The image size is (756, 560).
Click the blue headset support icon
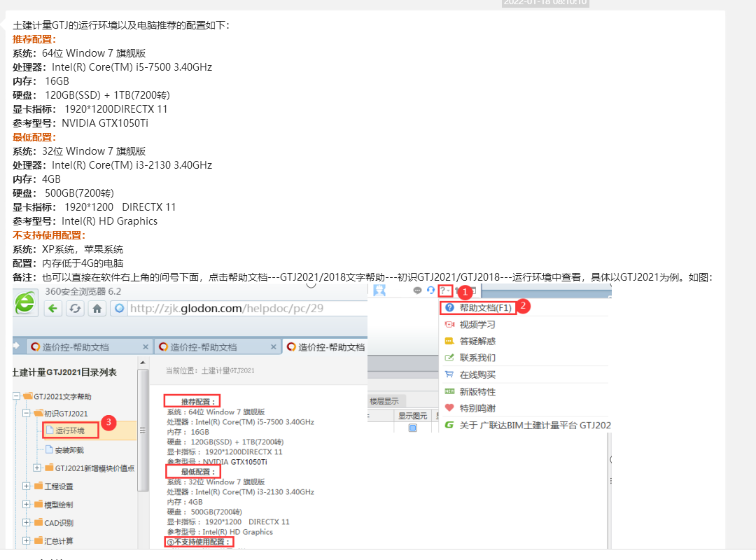(430, 290)
